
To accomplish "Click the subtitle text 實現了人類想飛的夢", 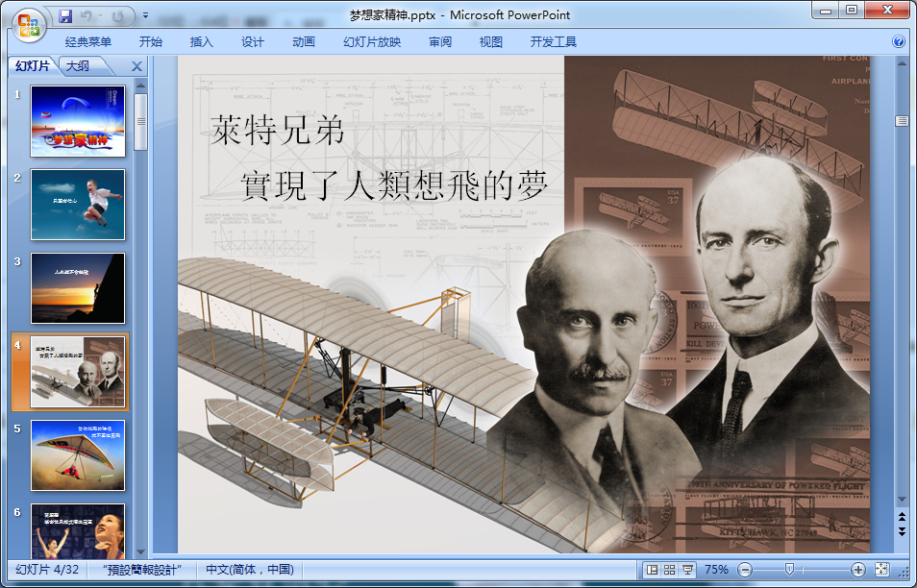I will (395, 185).
